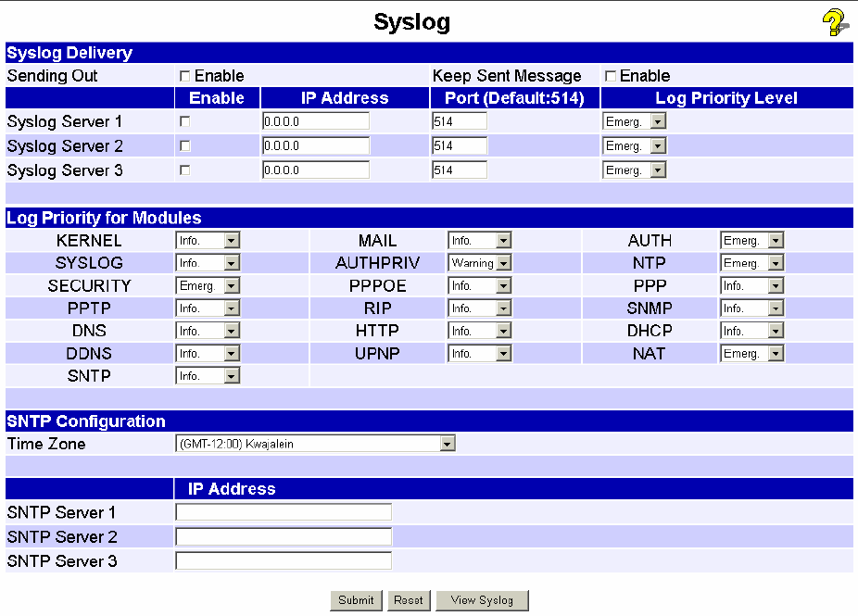Click the SNTP Server 1 IP field
This screenshot has width=858, height=616.
tap(284, 512)
